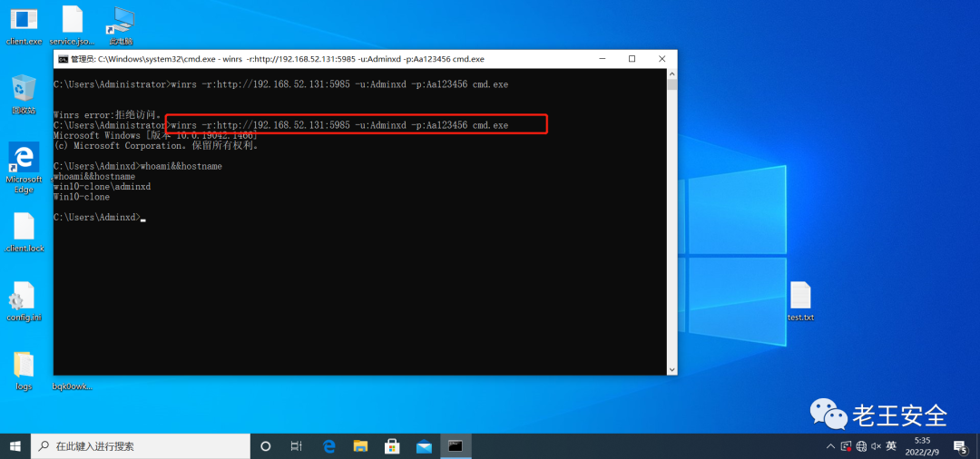Click the cmd scrollbar down arrow
This screenshot has width=980, height=459.
(671, 370)
